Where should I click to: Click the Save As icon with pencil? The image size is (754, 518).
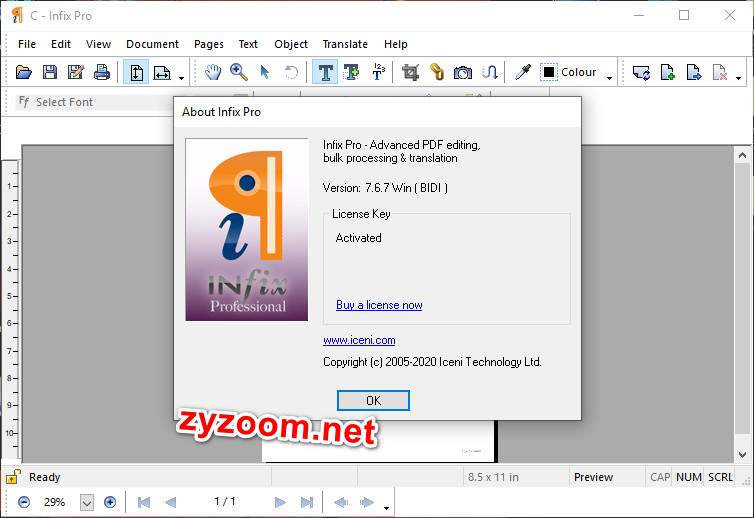(75, 72)
